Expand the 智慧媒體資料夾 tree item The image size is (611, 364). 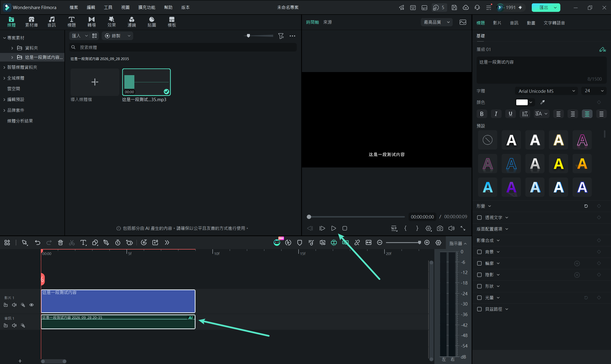point(4,67)
